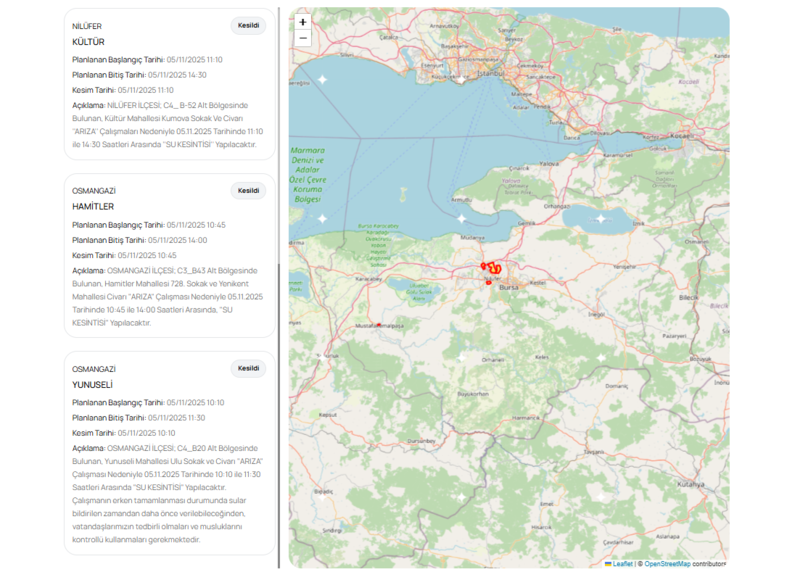Image resolution: width=800 pixels, height=572 pixels.
Task: Open the OpenStreetMap attribution link
Action: click(667, 564)
